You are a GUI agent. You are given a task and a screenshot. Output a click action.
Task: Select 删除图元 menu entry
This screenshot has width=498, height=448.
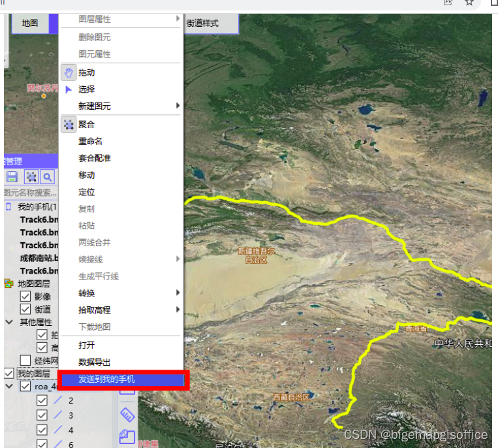pos(121,37)
